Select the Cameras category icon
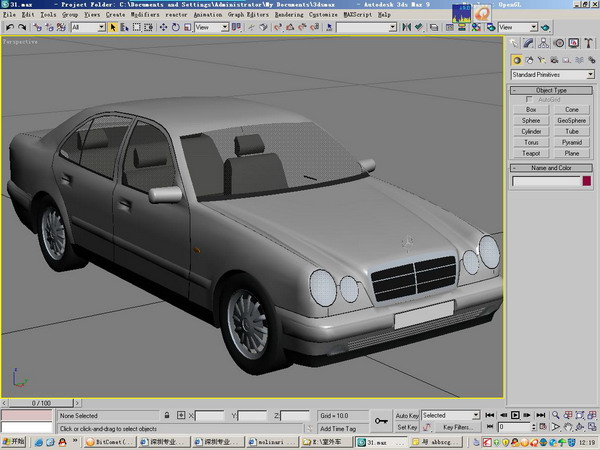Screen dimensions: 600x450 click(554, 60)
